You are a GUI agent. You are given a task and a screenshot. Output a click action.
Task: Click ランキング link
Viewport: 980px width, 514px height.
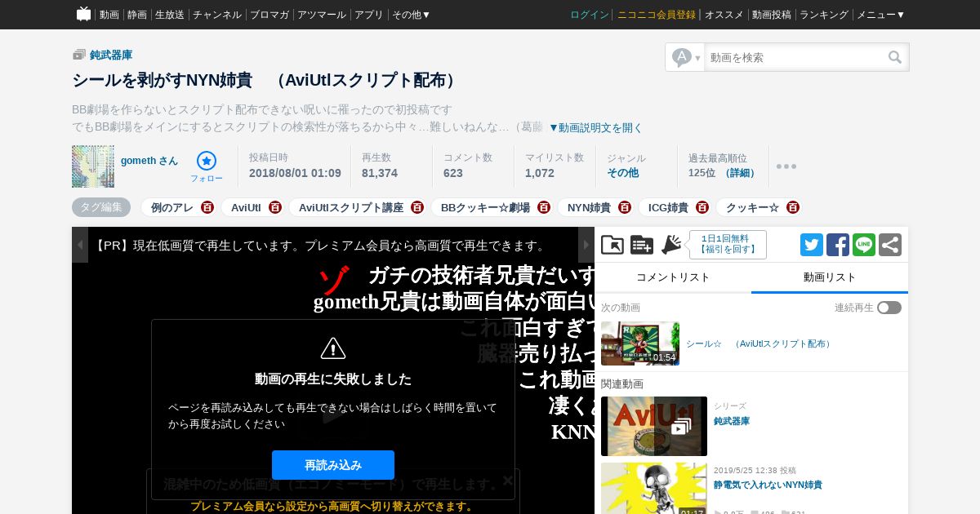pos(824,15)
